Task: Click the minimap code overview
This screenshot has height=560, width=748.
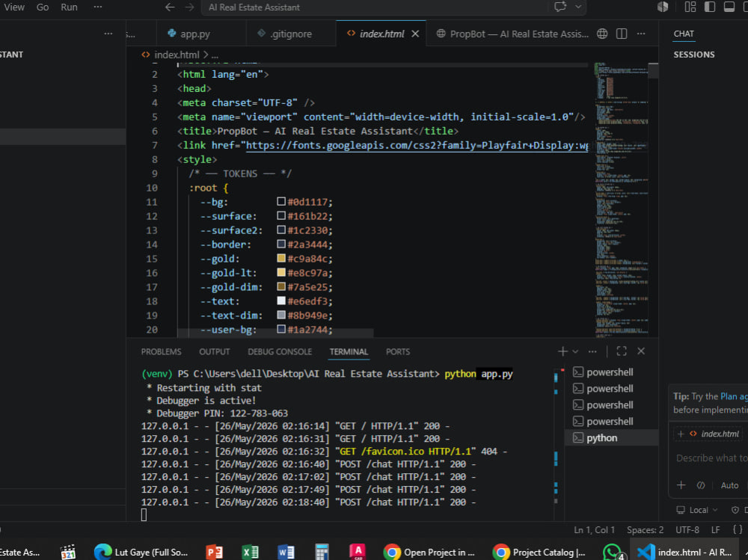Action: (x=621, y=200)
